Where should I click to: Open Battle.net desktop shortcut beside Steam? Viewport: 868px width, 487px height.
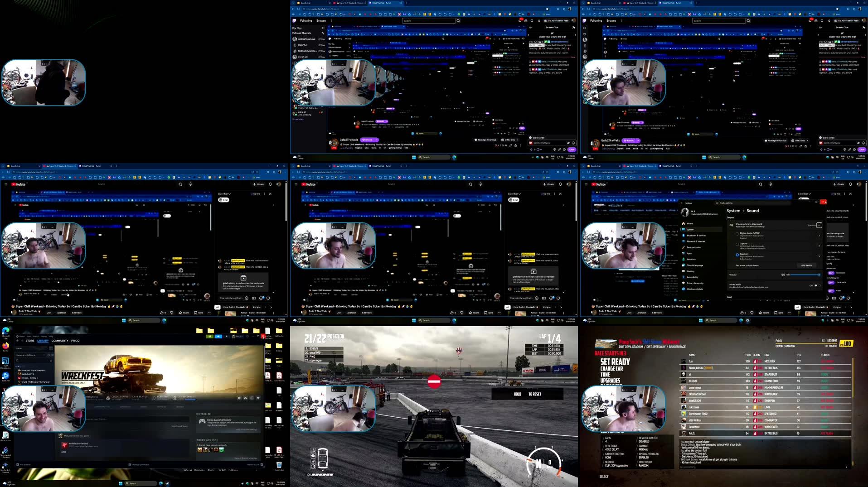click(5, 377)
